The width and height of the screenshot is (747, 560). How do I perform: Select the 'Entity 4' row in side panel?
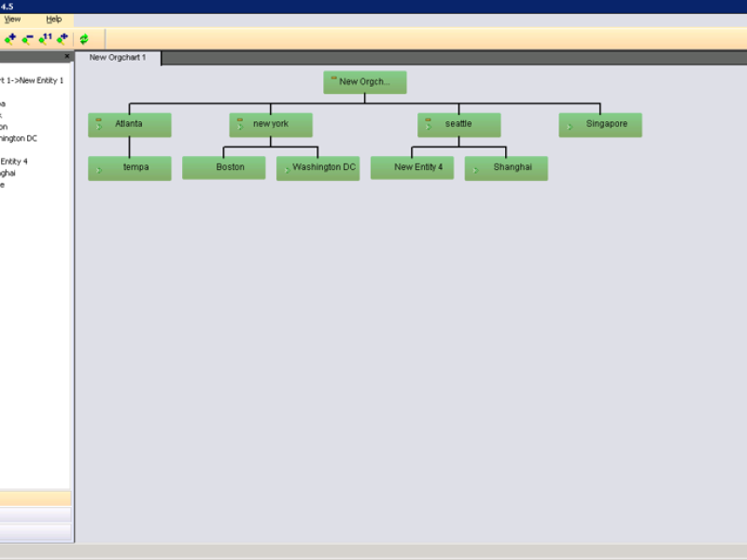point(14,161)
